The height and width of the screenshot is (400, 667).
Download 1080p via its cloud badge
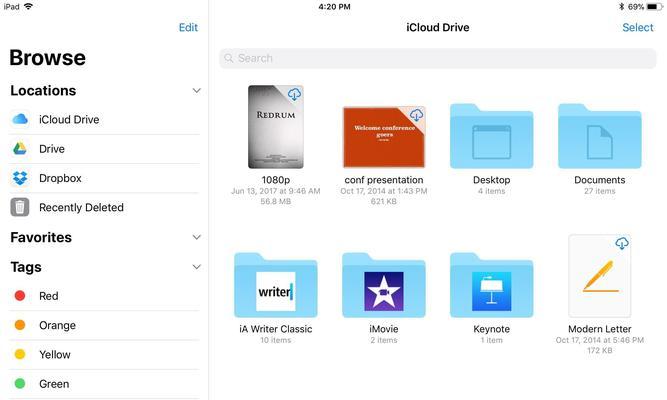coord(294,94)
